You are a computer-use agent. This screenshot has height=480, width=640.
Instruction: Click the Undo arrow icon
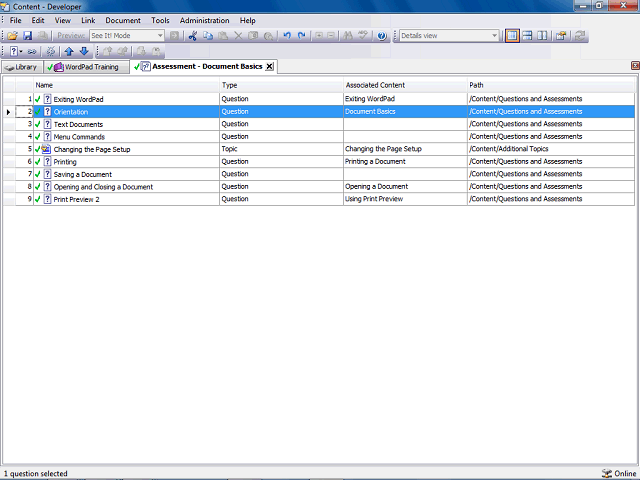click(x=287, y=36)
